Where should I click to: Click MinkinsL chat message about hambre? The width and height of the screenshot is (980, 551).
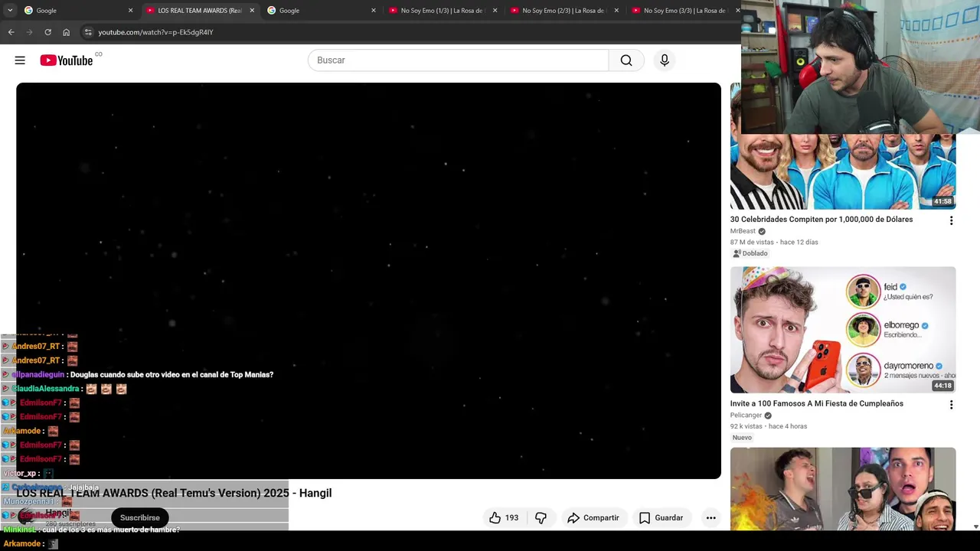point(111,530)
